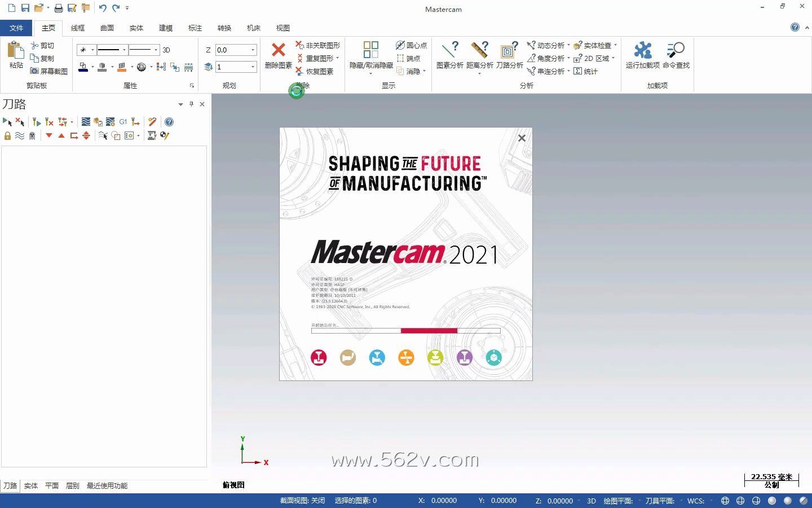812x508 pixels.
Task: Toggle display only selected toolpaths
Action: 103,135
